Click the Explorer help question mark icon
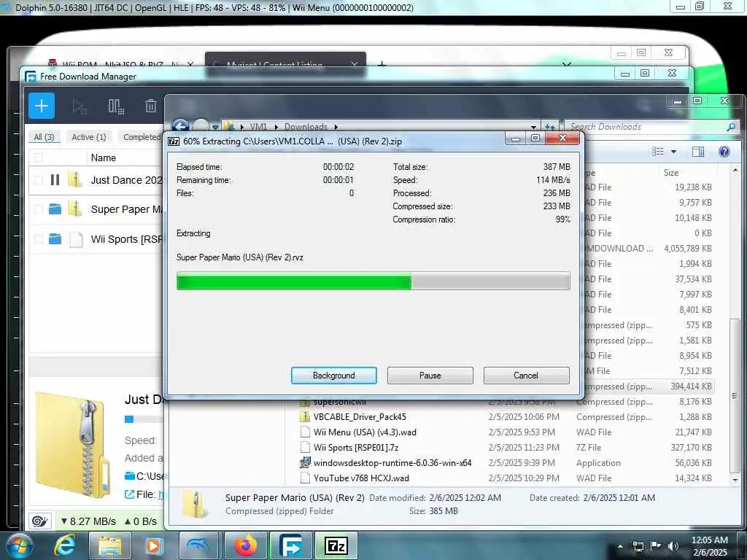 [x=724, y=152]
